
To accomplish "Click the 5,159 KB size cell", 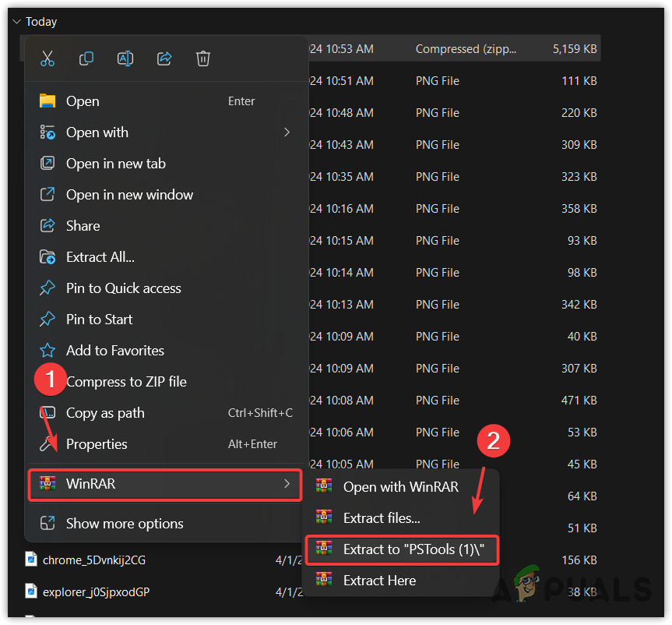I will (575, 49).
